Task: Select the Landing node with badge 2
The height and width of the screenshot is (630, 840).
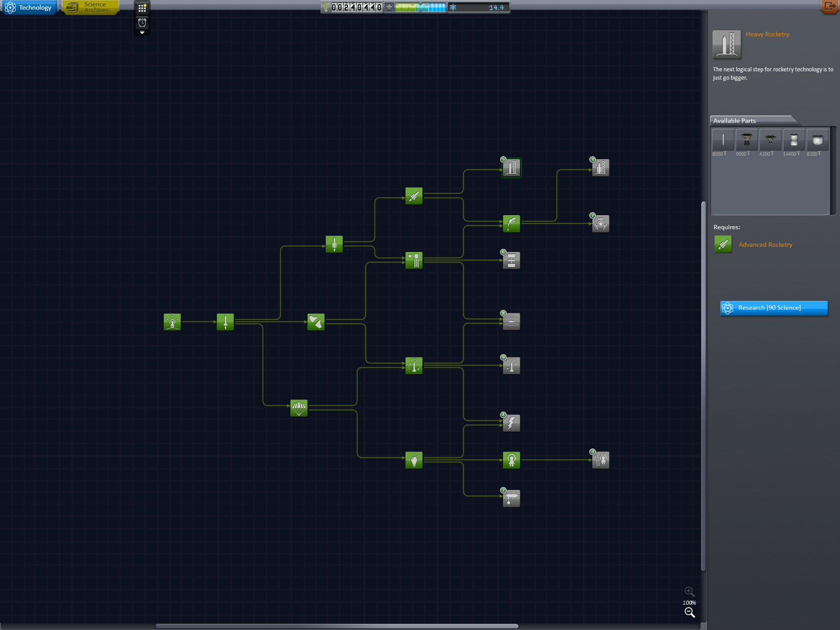Action: click(x=511, y=498)
